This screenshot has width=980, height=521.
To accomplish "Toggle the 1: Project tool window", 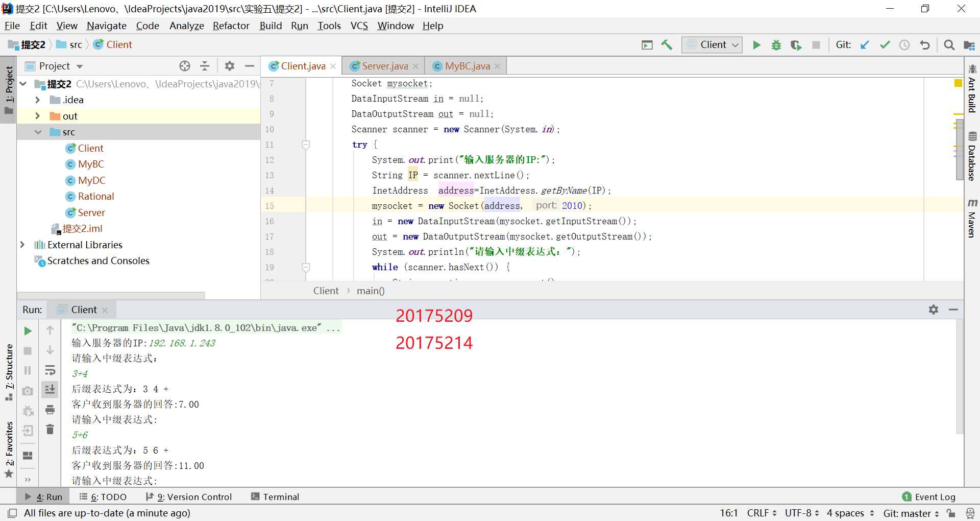I will [x=9, y=90].
